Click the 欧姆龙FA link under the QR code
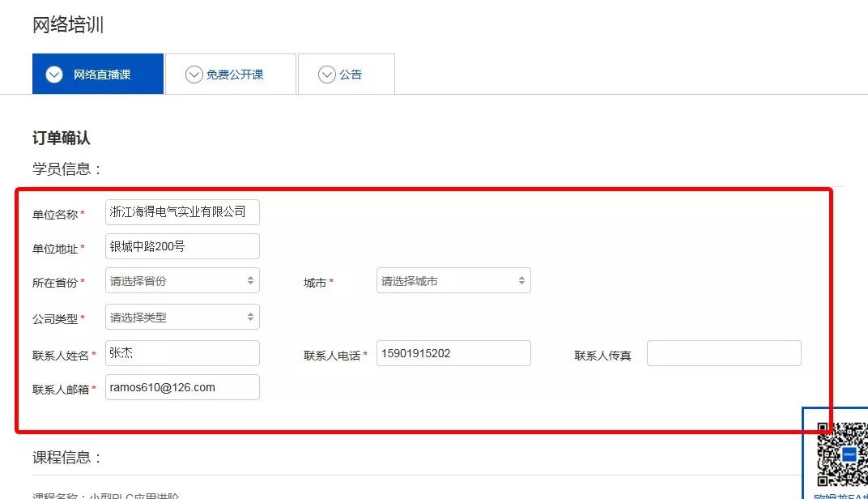868x499 pixels. tap(842, 495)
